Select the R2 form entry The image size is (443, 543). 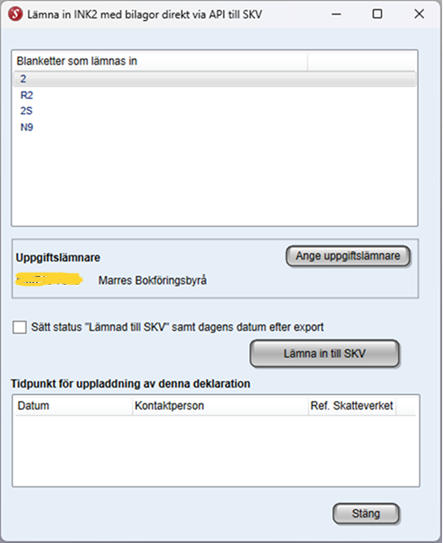(x=27, y=95)
